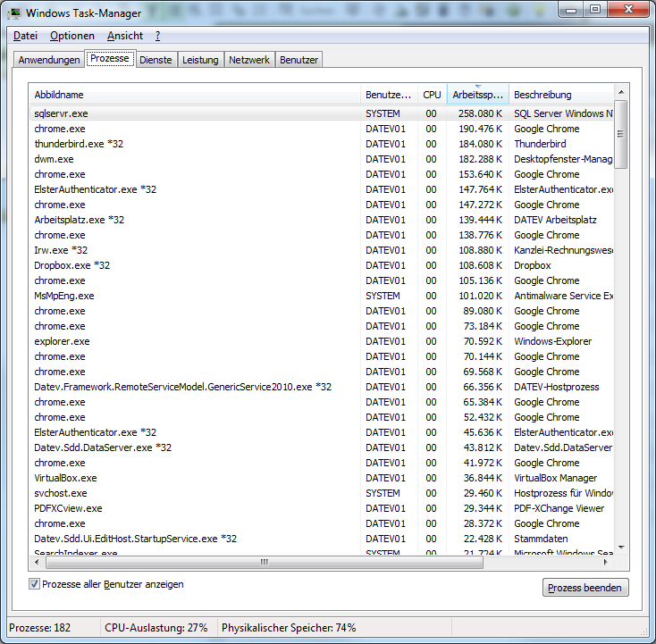The image size is (656, 644).
Task: Select chrome.exe using 190.476 K
Action: 322,129
